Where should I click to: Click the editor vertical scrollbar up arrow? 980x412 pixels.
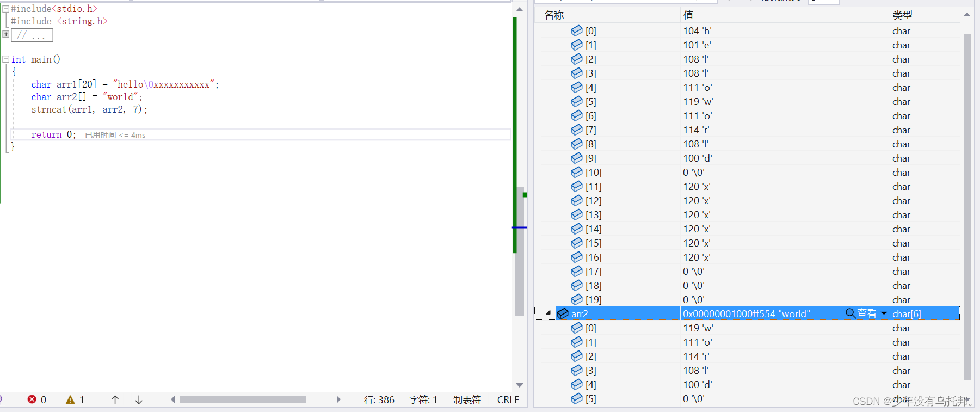coord(520,9)
